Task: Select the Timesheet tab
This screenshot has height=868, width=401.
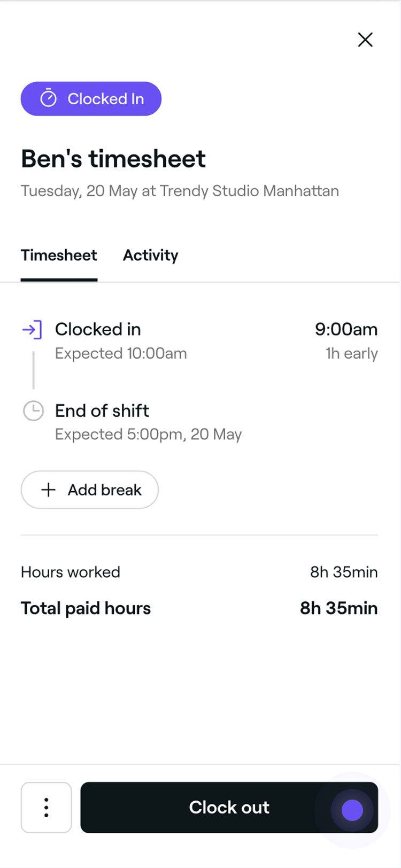Action: point(59,255)
